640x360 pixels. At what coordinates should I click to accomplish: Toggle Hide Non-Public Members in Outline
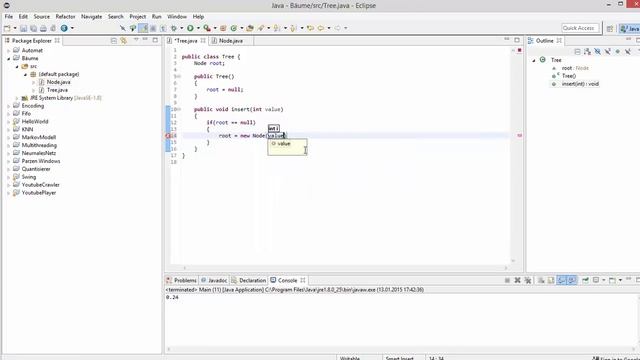coord(618,51)
